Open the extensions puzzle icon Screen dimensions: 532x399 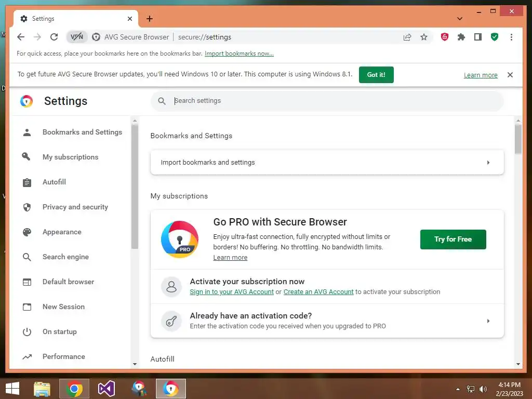(461, 37)
